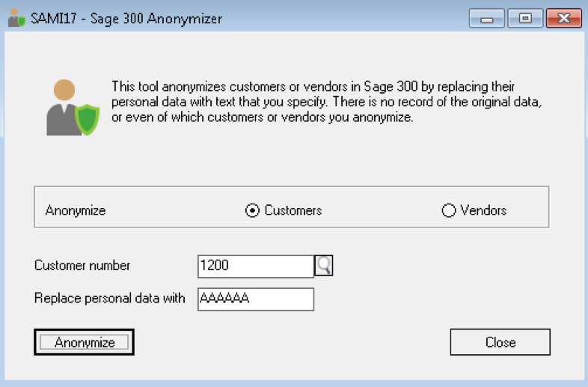Viewport: 588px width, 387px height.
Task: Minimize the Sage 300 Anonymizer window
Action: point(487,19)
